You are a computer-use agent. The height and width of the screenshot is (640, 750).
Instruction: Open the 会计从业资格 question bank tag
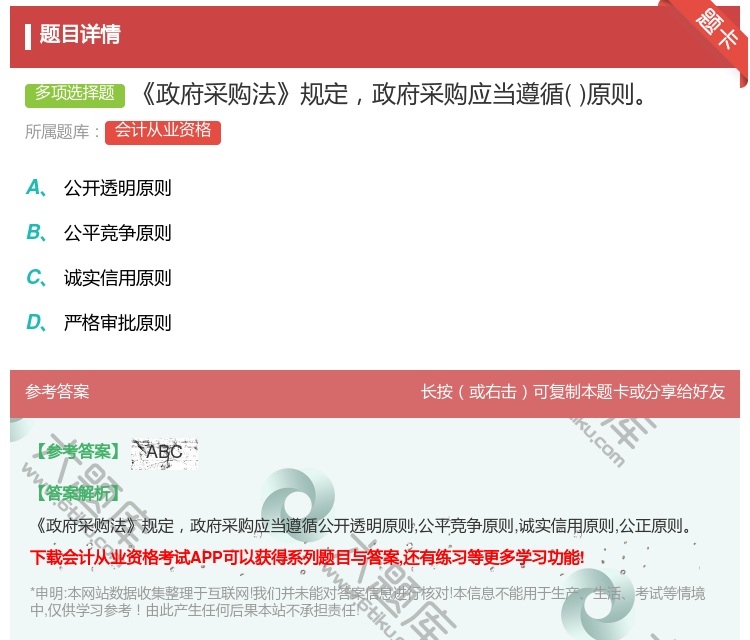[x=163, y=132]
